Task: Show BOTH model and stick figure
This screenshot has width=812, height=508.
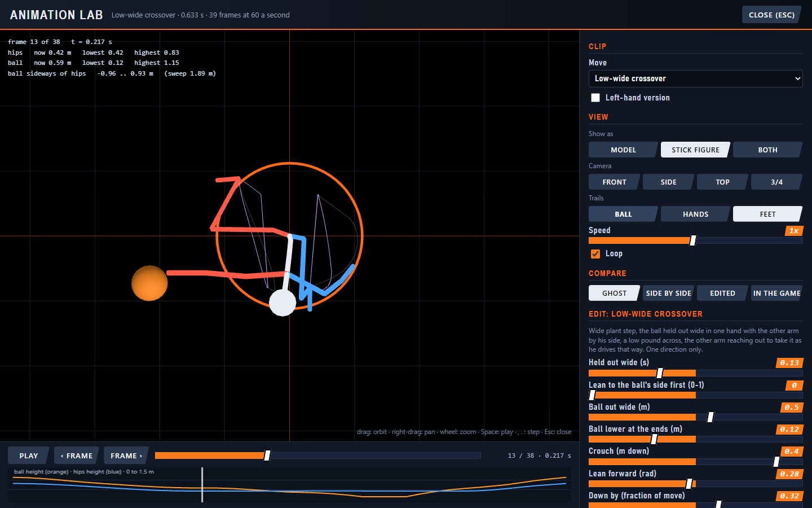Action: 767,150
